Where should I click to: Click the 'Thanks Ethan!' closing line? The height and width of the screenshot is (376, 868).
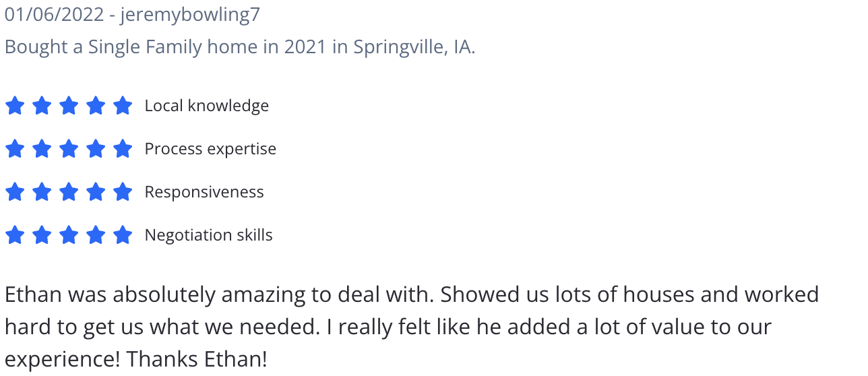click(x=197, y=359)
